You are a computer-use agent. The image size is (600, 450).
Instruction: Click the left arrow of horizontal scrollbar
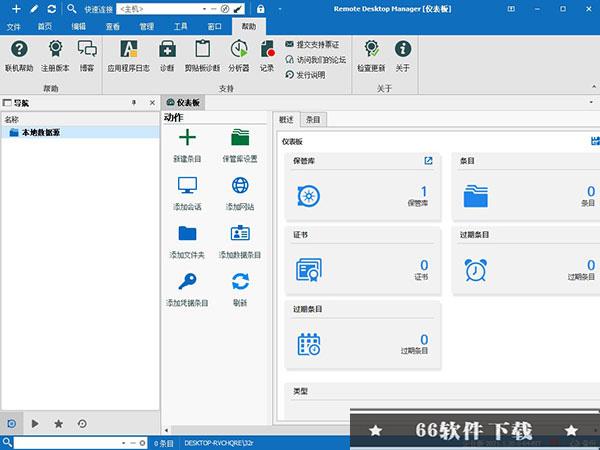(166, 430)
